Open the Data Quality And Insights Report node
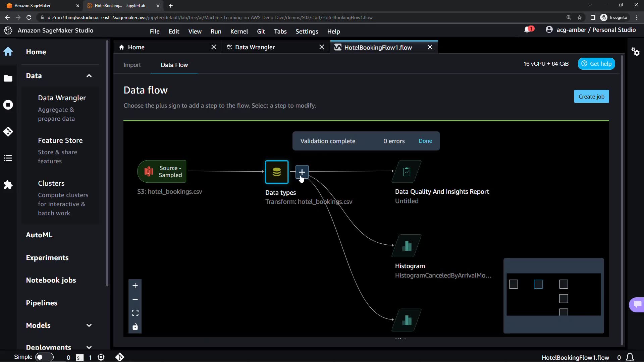Screen dimensions: 644x362 tap(407, 172)
